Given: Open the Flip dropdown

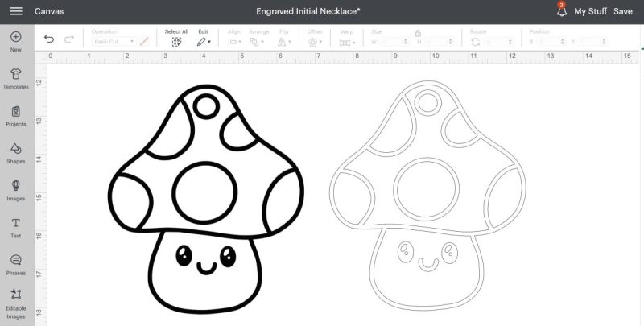Looking at the screenshot, I should tap(284, 42).
